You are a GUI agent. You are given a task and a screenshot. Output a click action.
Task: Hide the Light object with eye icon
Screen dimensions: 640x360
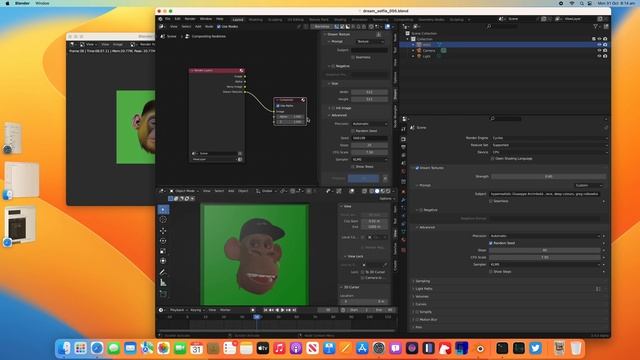(x=599, y=56)
